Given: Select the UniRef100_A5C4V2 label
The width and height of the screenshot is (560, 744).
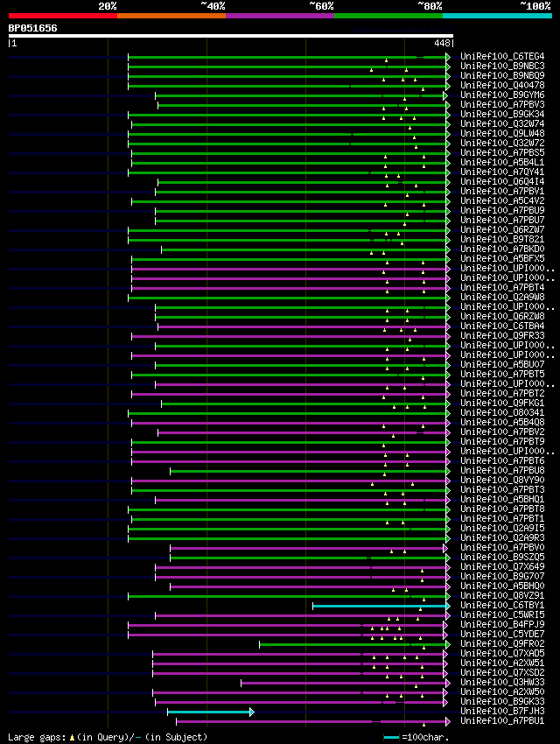Looking at the screenshot, I should point(502,200).
